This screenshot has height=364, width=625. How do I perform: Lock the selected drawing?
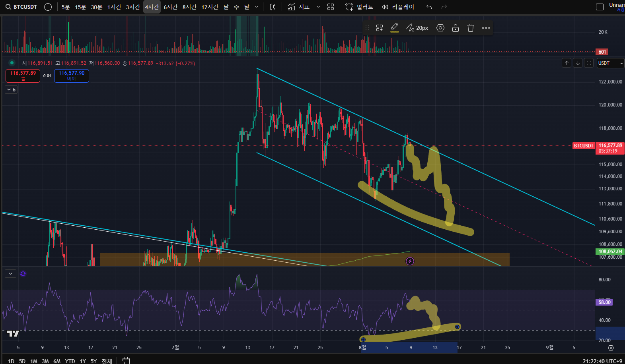click(456, 28)
